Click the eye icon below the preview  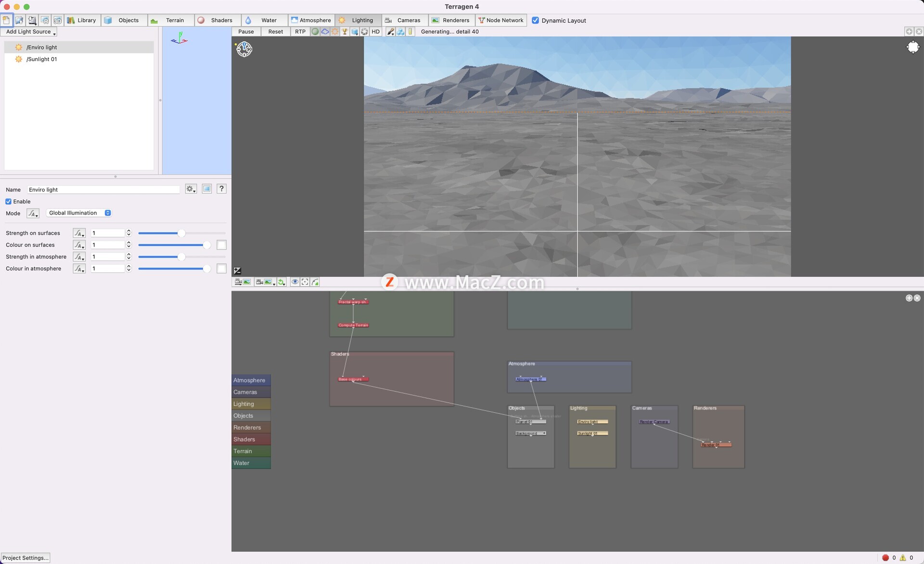pos(295,282)
